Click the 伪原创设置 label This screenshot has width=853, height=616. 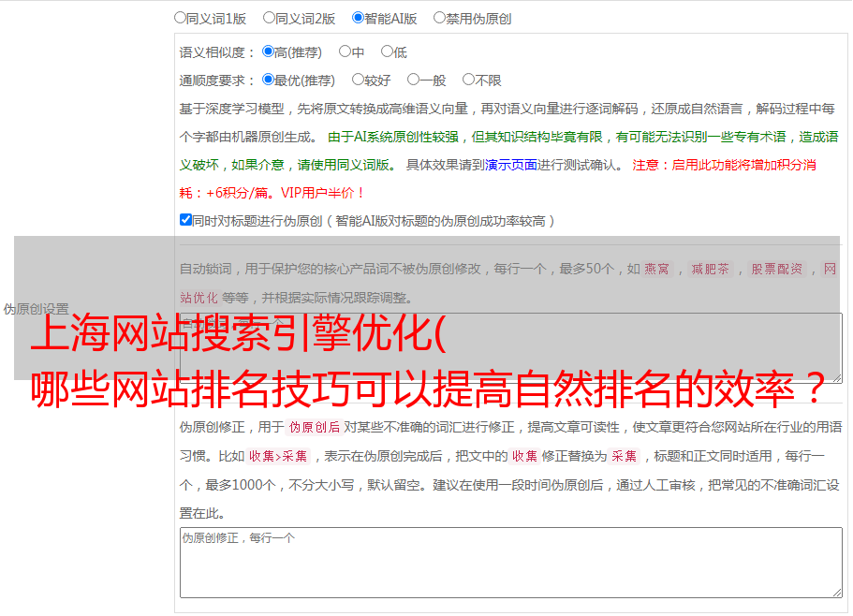click(x=36, y=309)
